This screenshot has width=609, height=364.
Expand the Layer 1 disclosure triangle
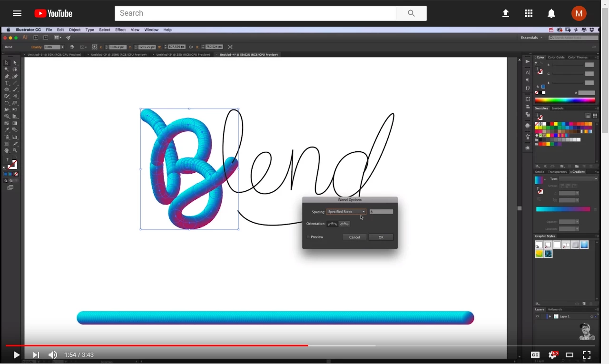(550, 316)
